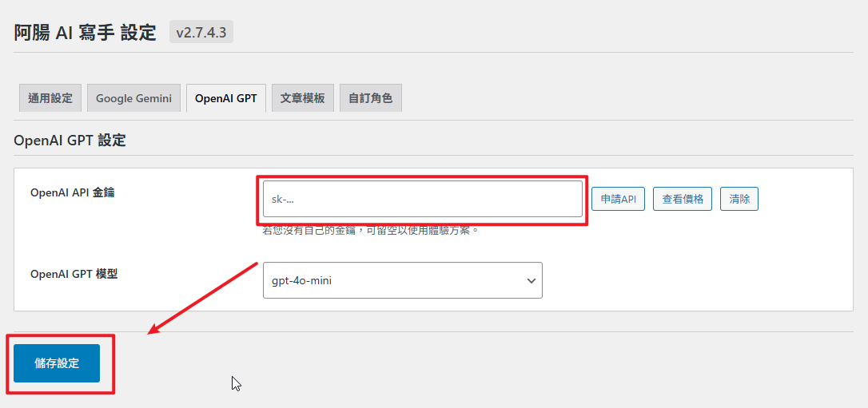Click the OpenAI GPT 模型 label
The height and width of the screenshot is (408, 868).
tap(74, 274)
